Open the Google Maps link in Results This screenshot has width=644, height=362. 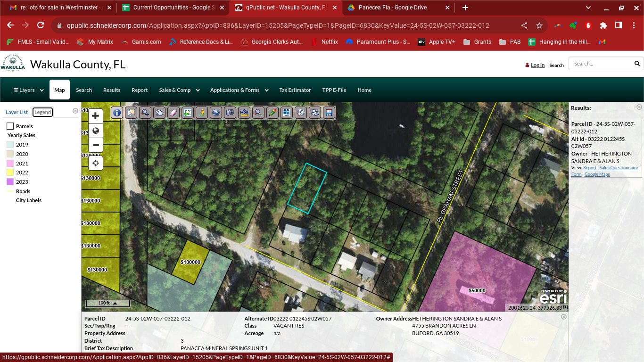597,174
